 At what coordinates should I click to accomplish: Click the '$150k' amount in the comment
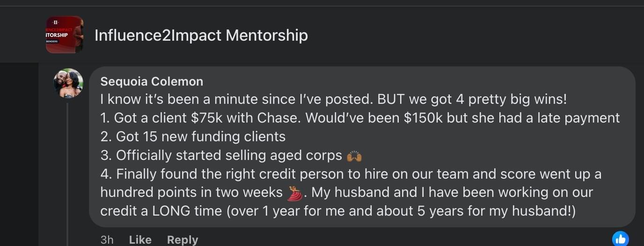(423, 118)
